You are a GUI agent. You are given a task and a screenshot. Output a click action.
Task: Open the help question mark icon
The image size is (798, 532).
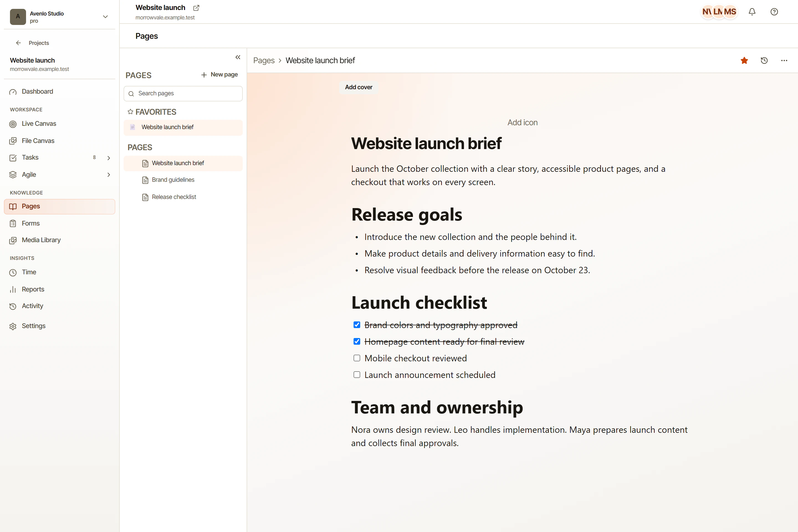tap(774, 12)
